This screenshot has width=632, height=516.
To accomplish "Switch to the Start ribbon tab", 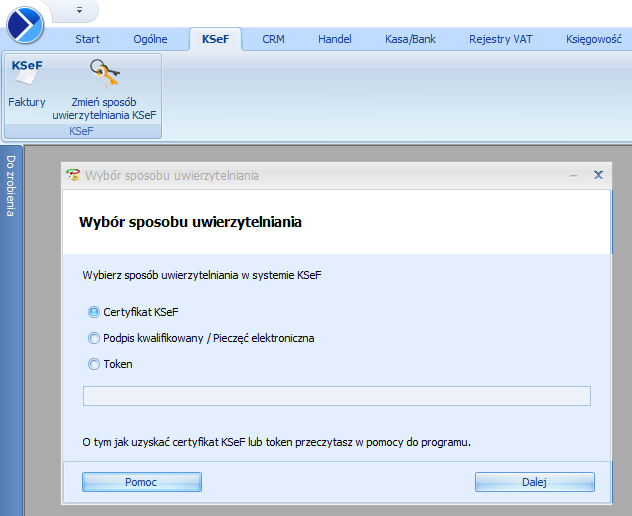I will point(87,39).
